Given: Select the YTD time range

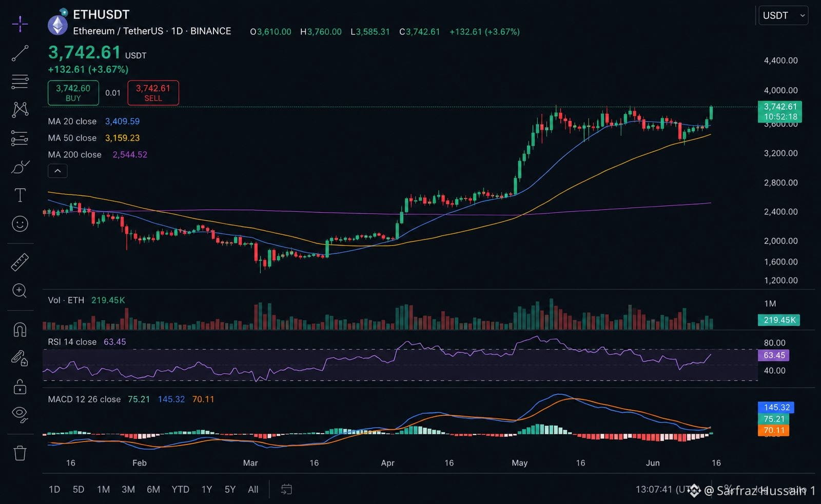Looking at the screenshot, I should 180,490.
